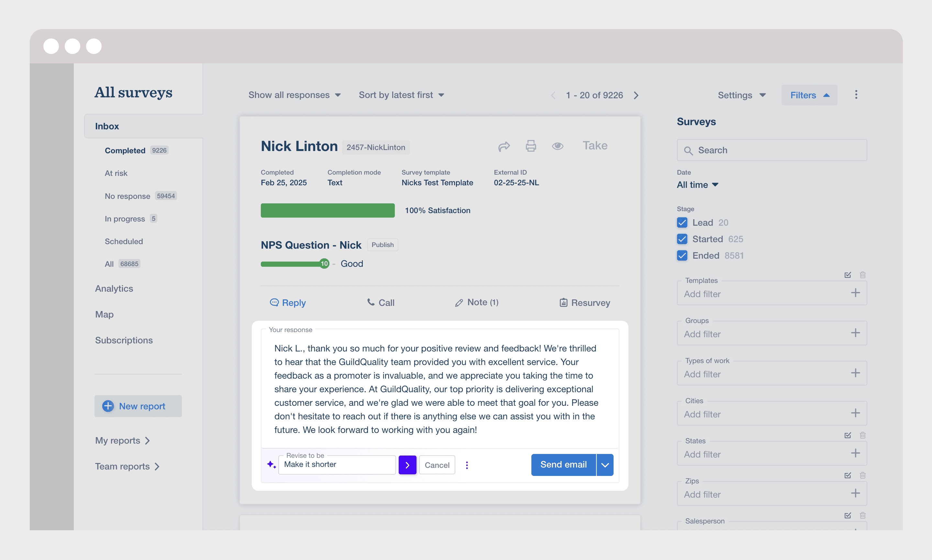Uncheck the Lead stage checkbox
Viewport: 932px width, 560px height.
[x=682, y=223]
